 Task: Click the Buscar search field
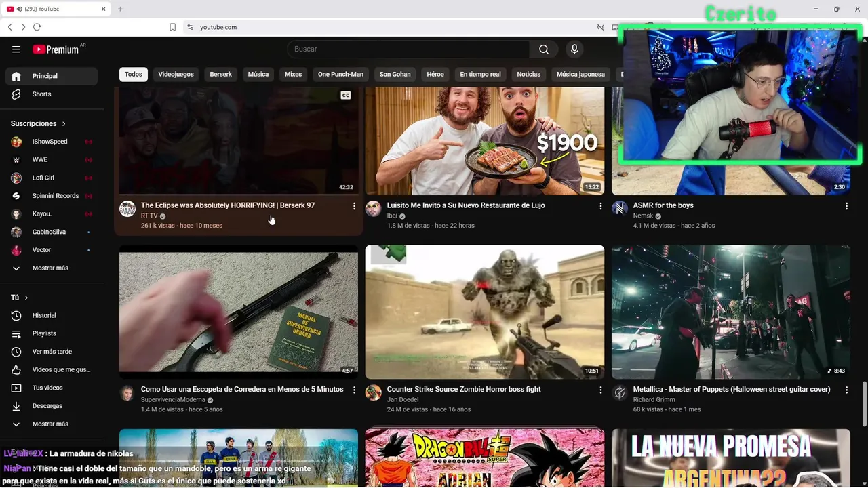coord(408,49)
